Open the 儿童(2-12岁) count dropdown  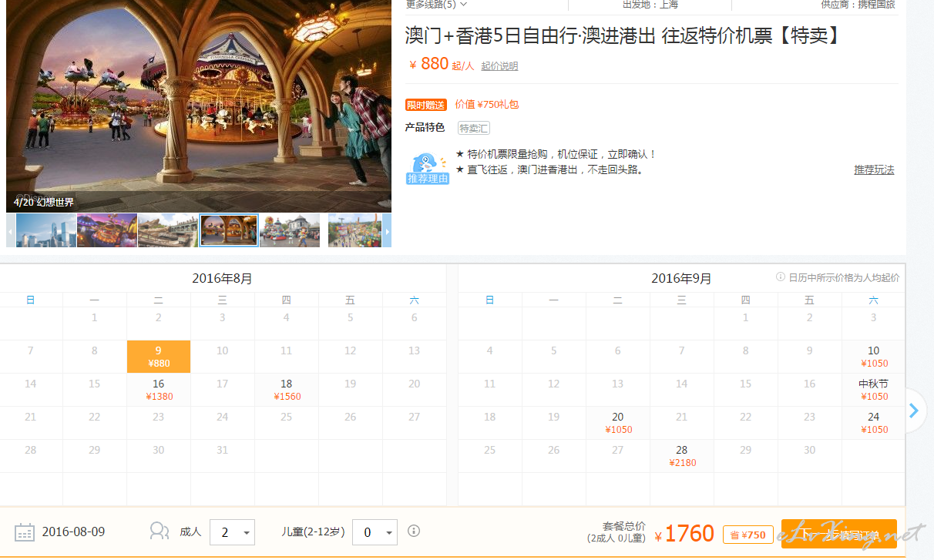375,532
